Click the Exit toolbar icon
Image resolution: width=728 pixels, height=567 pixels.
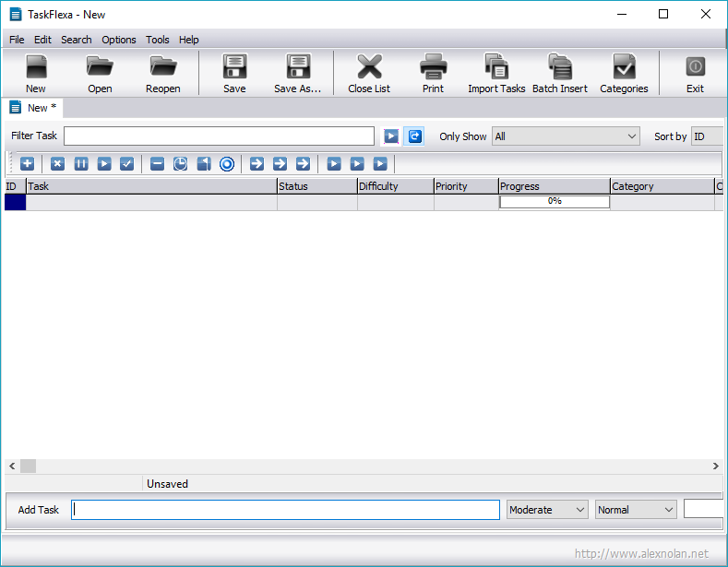(x=695, y=74)
